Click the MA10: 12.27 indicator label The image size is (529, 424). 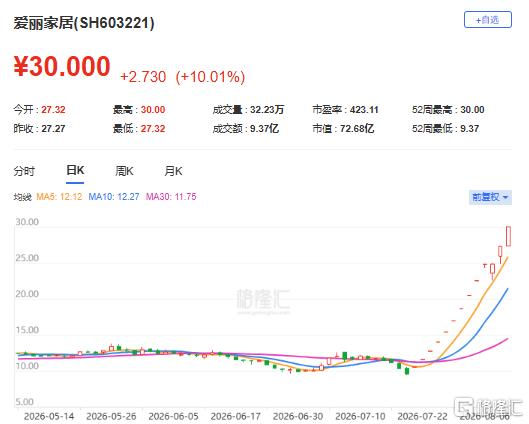114,197
